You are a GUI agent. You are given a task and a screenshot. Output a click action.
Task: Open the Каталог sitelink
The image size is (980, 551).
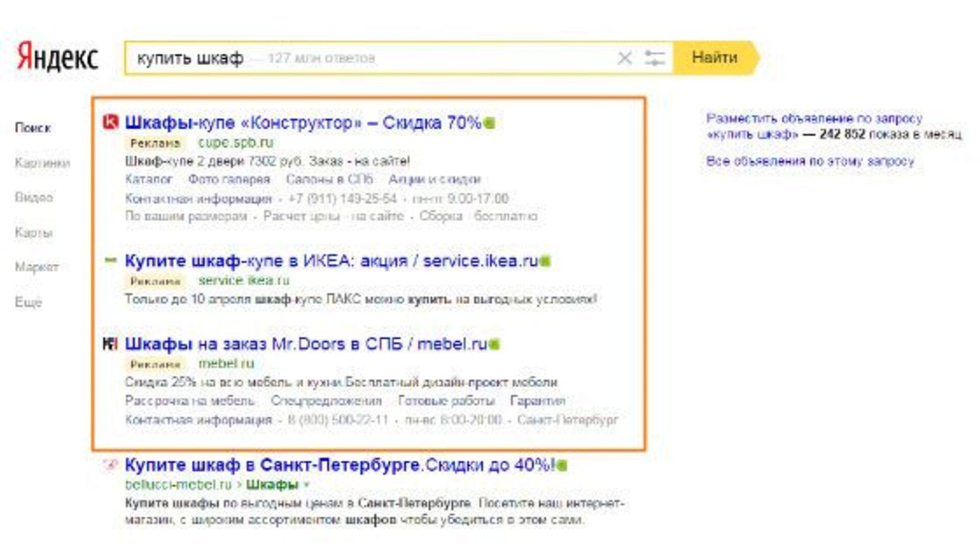[149, 180]
